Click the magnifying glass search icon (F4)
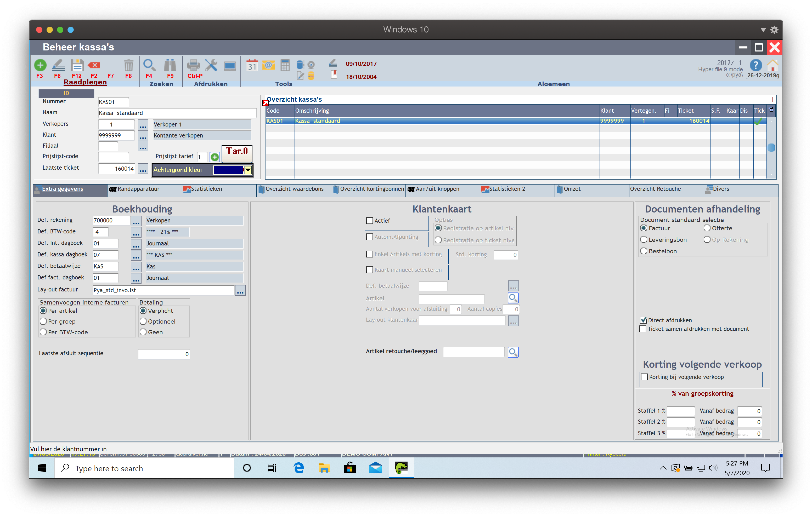The image size is (812, 517). pos(149,65)
